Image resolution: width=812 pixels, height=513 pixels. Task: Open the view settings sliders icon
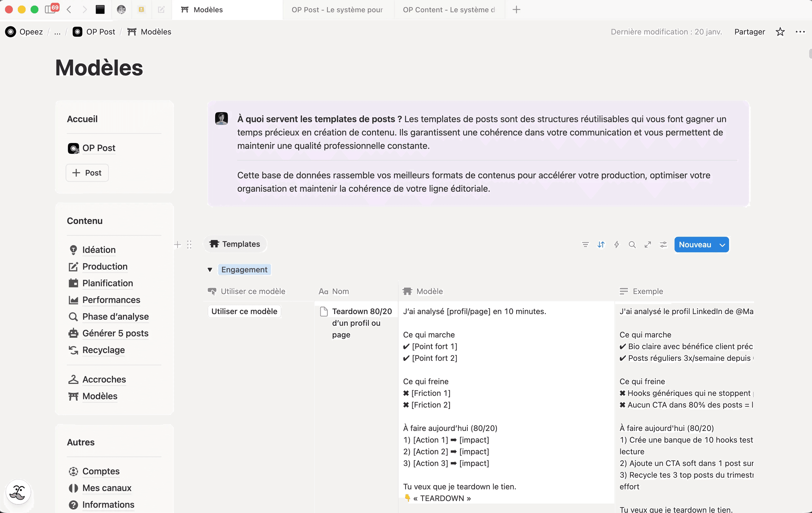pyautogui.click(x=663, y=245)
